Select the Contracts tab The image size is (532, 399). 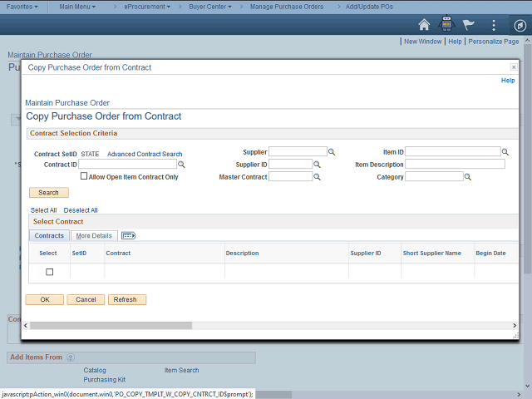(48, 236)
